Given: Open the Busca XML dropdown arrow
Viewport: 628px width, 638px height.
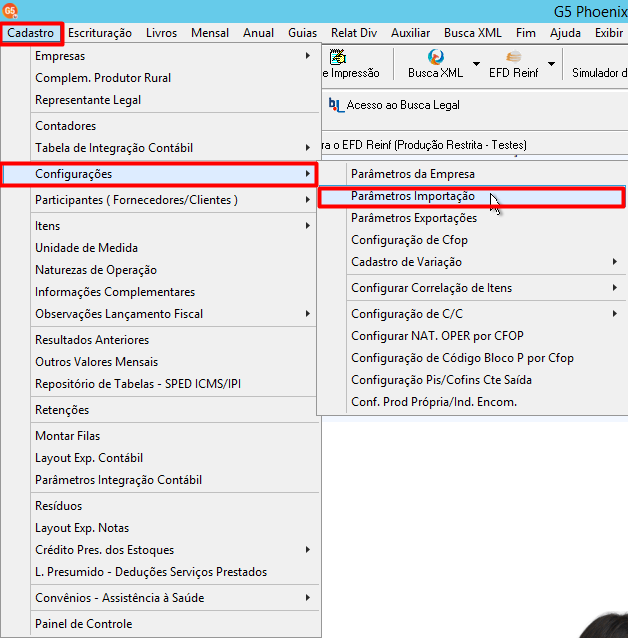Looking at the screenshot, I should coord(476,64).
